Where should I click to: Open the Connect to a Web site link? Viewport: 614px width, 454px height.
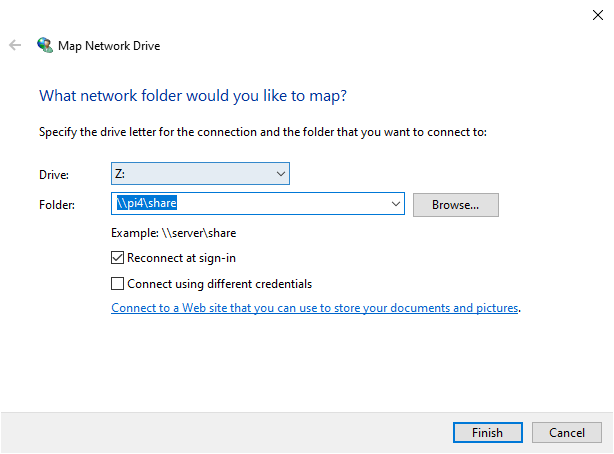point(315,308)
